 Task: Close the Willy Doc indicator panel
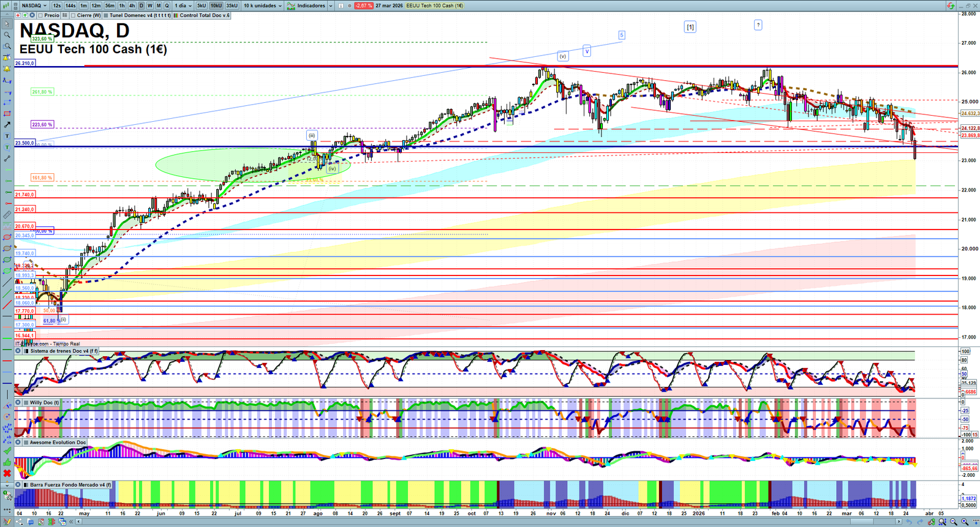[18, 403]
